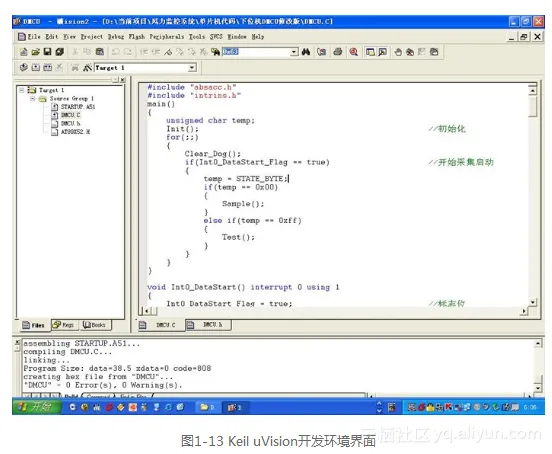Open the Peripherals menu
The width and height of the screenshot is (552, 454).
[x=167, y=37]
